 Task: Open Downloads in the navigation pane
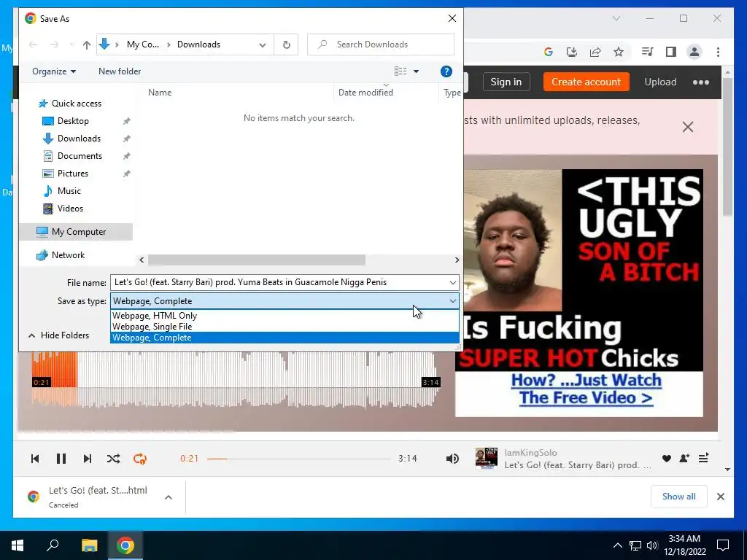pyautogui.click(x=79, y=139)
